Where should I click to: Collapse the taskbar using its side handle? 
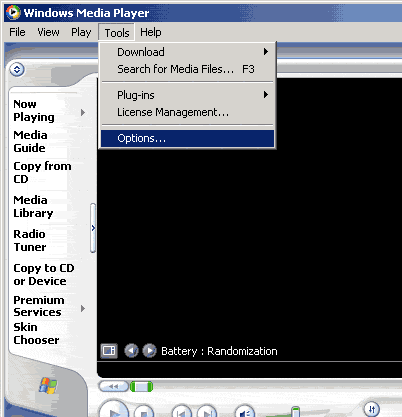coord(93,228)
